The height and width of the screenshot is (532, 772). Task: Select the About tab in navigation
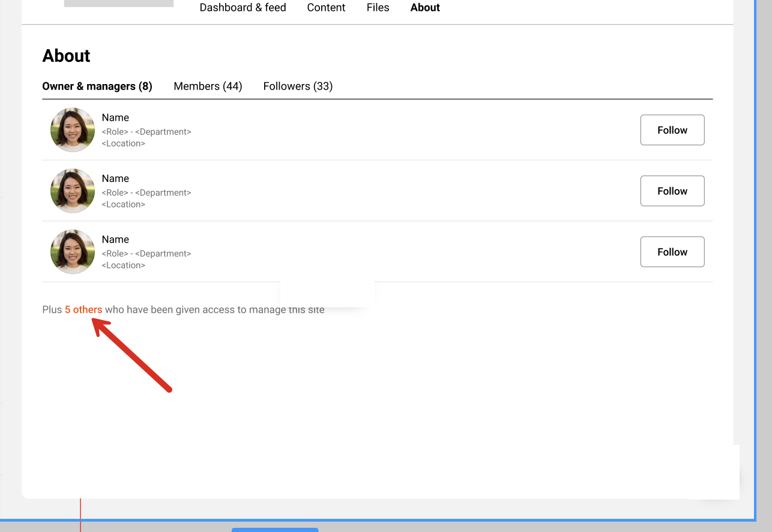pos(425,8)
